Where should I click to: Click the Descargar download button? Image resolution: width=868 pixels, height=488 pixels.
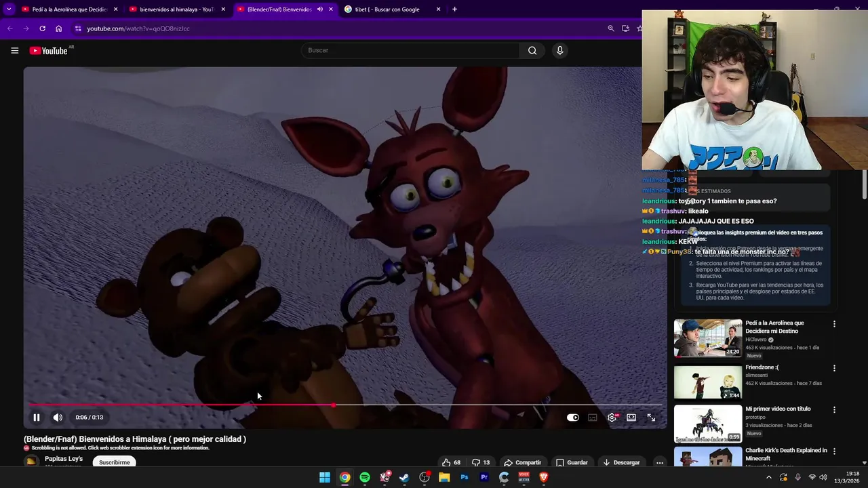(x=621, y=462)
